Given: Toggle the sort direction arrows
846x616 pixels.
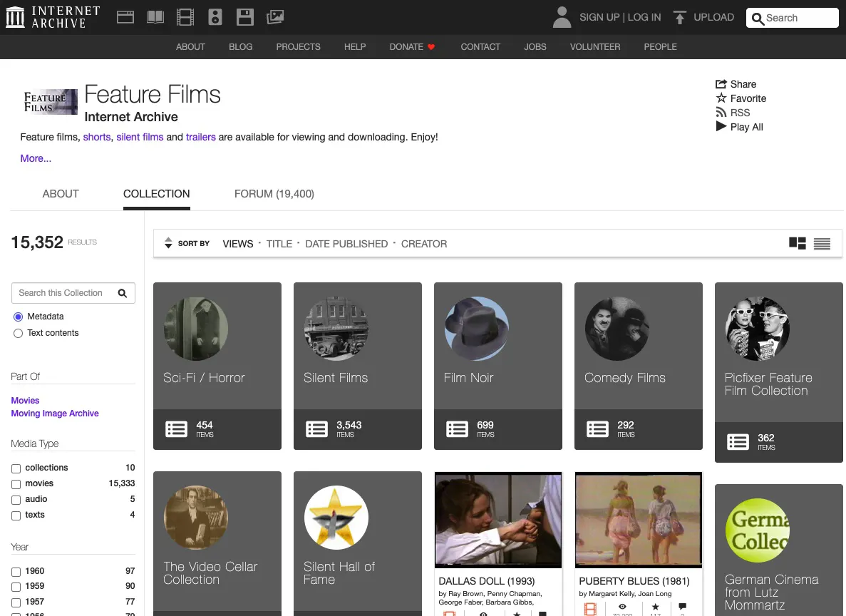Looking at the screenshot, I should pos(168,243).
